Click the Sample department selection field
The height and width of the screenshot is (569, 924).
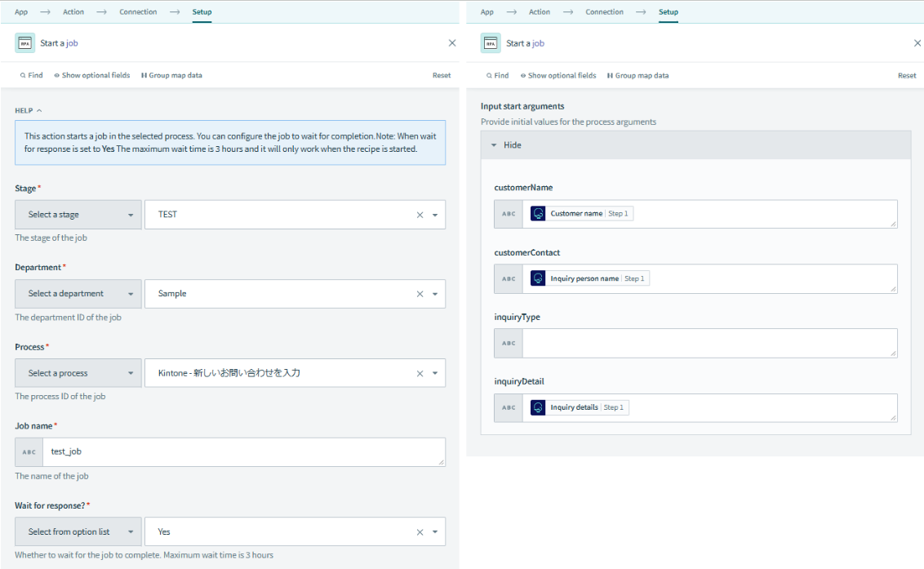point(295,294)
